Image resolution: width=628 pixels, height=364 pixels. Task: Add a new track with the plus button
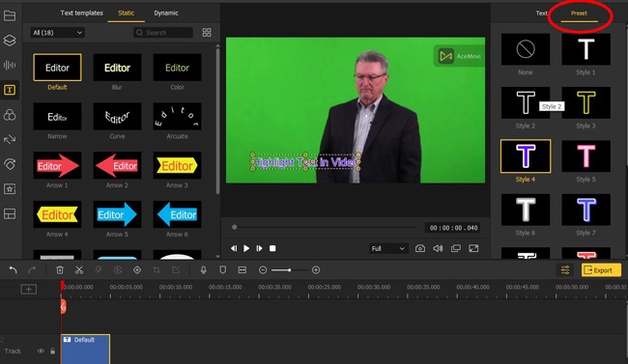(28, 289)
